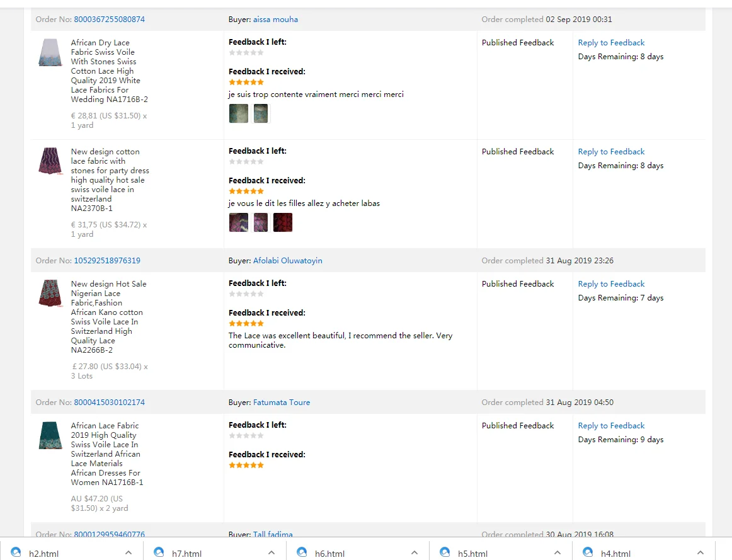
Task: Click the NA2266B-2 Nigerian lace product image
Action: tap(50, 293)
